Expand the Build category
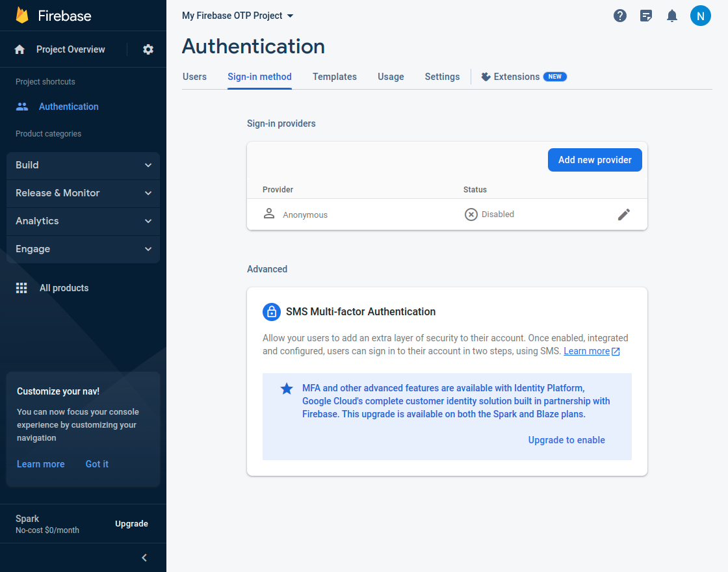The height and width of the screenshot is (572, 728). pyautogui.click(x=83, y=165)
